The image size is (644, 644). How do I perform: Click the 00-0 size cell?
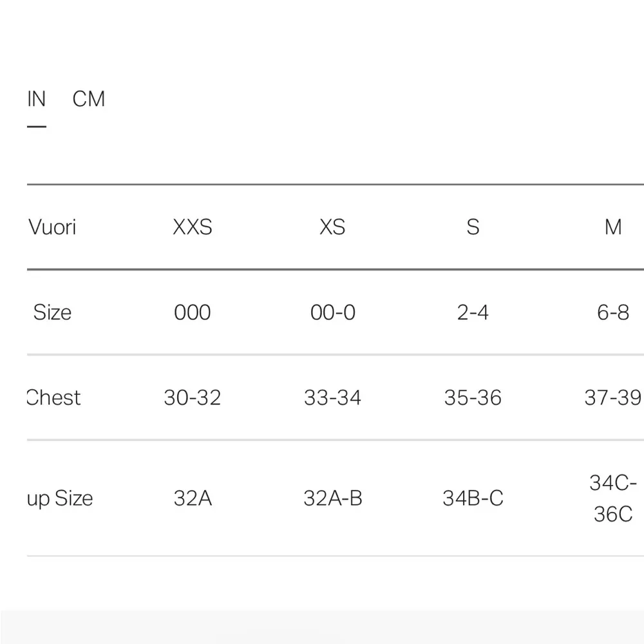pos(332,312)
